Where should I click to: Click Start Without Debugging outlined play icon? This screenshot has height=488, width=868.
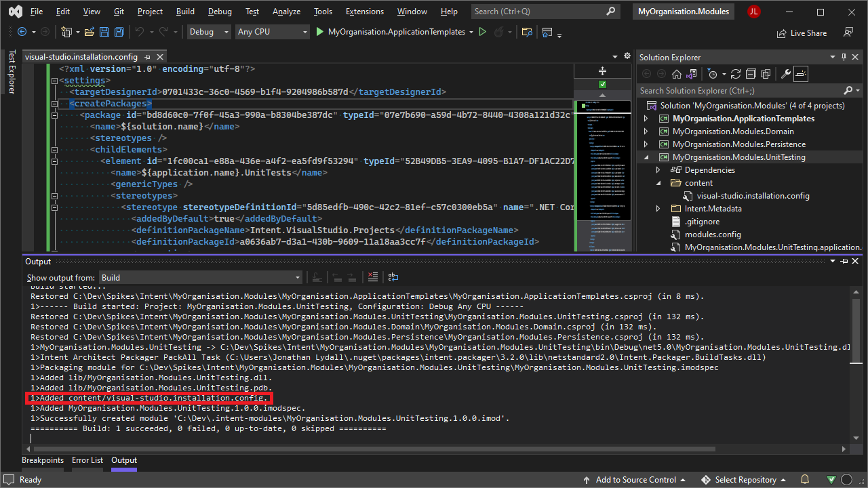[x=482, y=32]
